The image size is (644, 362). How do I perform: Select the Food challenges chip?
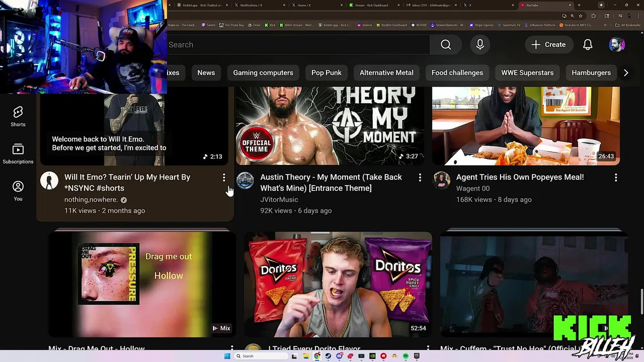(457, 73)
